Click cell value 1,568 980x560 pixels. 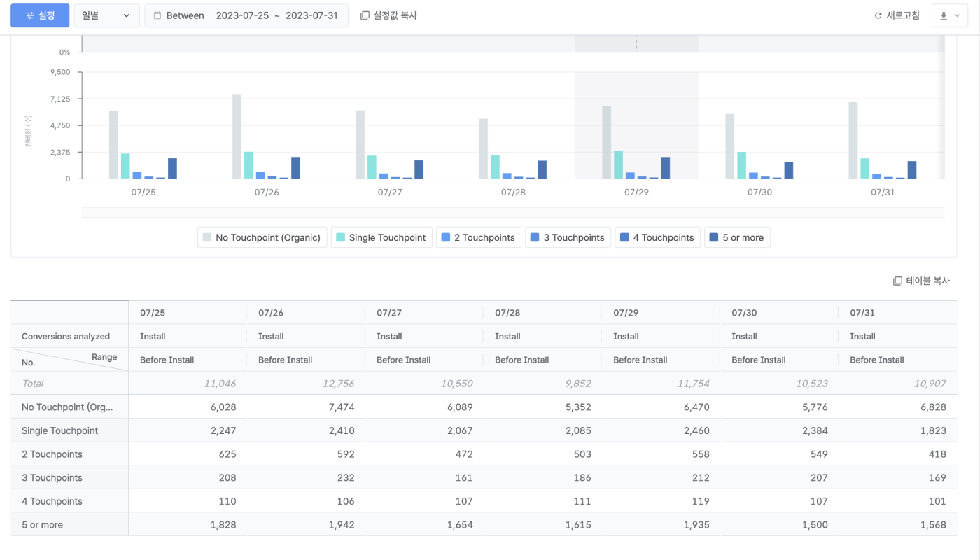(933, 525)
